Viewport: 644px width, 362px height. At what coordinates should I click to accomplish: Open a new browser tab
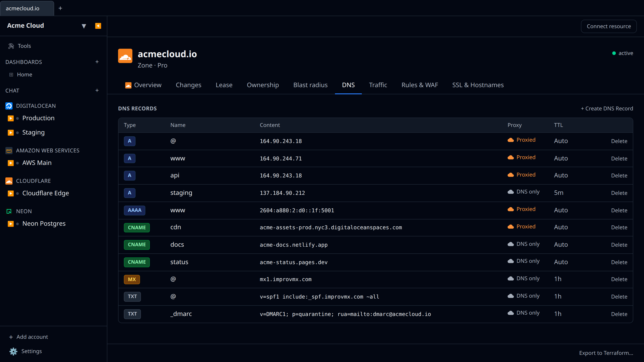(60, 8)
